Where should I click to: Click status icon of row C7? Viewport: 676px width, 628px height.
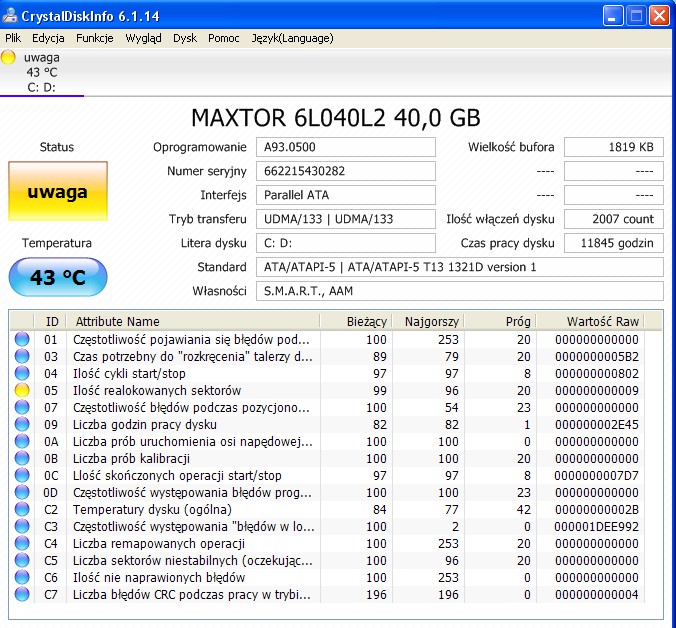pos(22,594)
